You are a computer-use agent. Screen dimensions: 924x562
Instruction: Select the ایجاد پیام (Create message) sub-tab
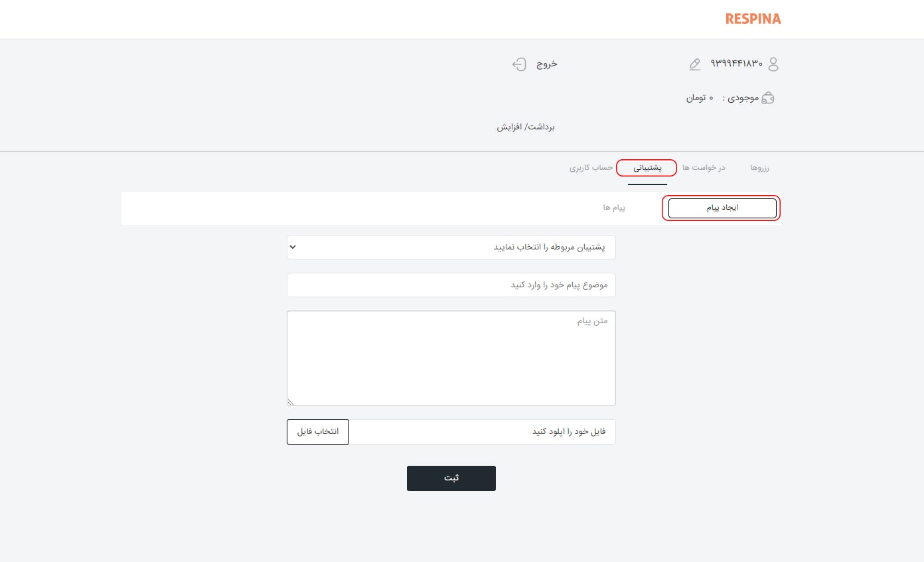tap(722, 208)
